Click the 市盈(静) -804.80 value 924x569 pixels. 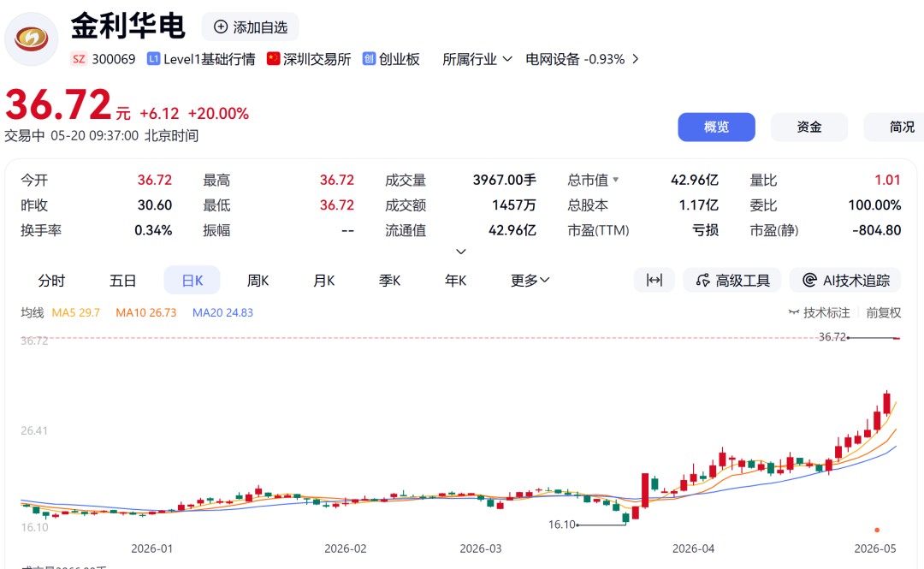[876, 230]
